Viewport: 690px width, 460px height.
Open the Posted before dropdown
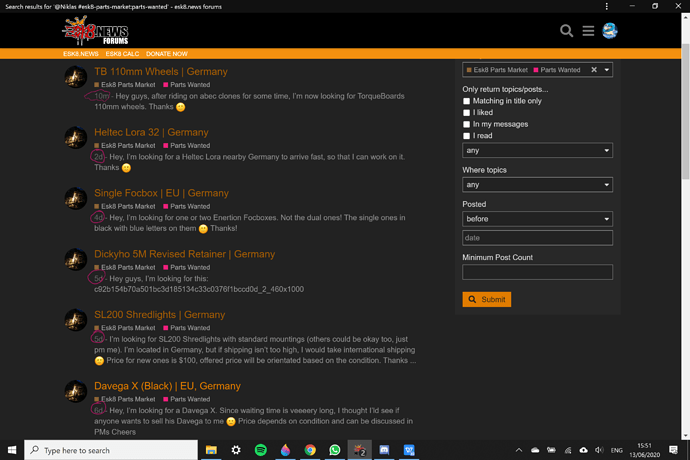[537, 219]
